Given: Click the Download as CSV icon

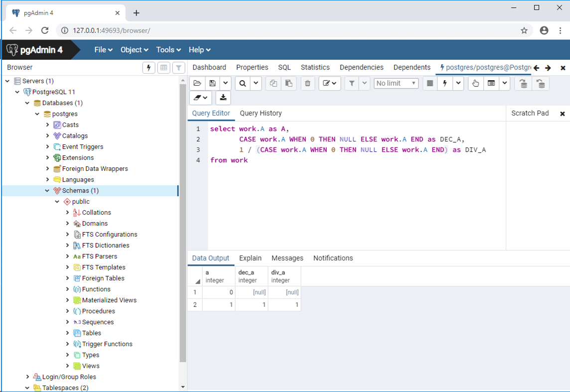Looking at the screenshot, I should (x=223, y=98).
